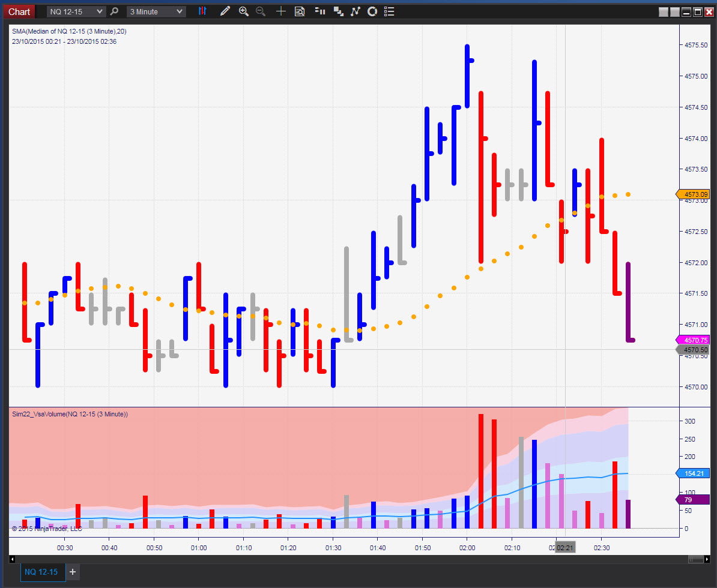Click the instrument search magnifier icon
717x588 pixels.
(114, 11)
